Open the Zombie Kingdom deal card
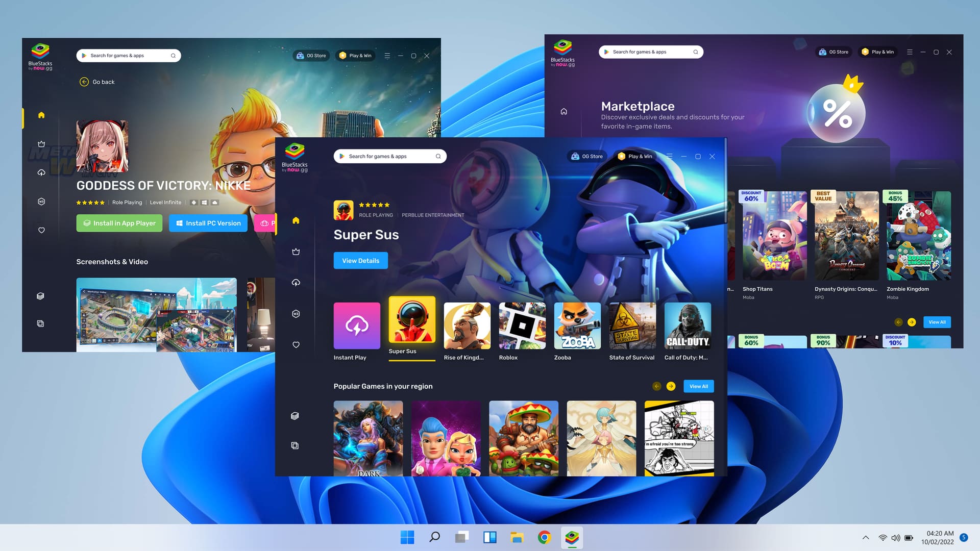 point(919,245)
